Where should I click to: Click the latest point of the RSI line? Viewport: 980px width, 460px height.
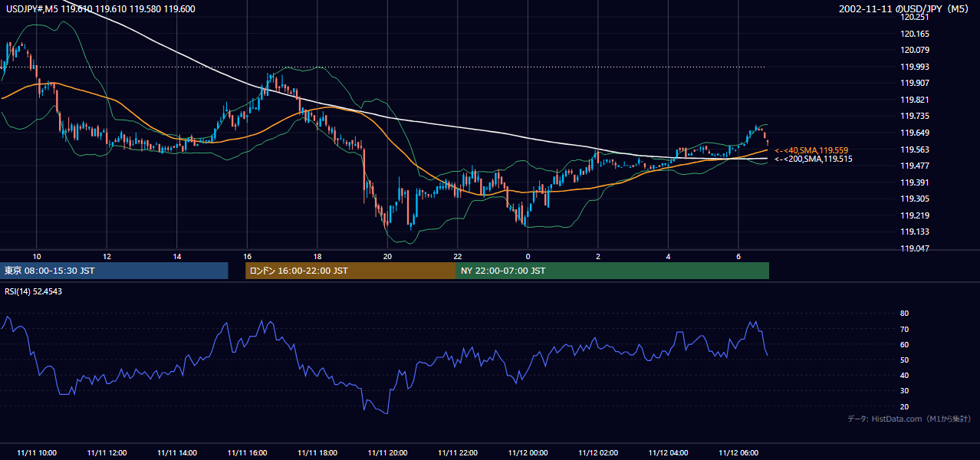pos(768,355)
